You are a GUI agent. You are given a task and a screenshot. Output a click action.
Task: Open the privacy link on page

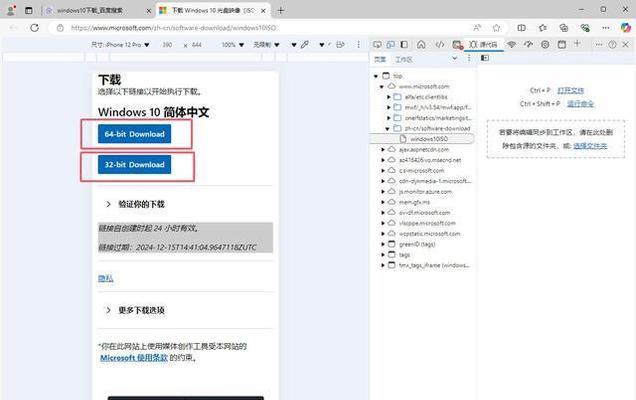pos(105,278)
